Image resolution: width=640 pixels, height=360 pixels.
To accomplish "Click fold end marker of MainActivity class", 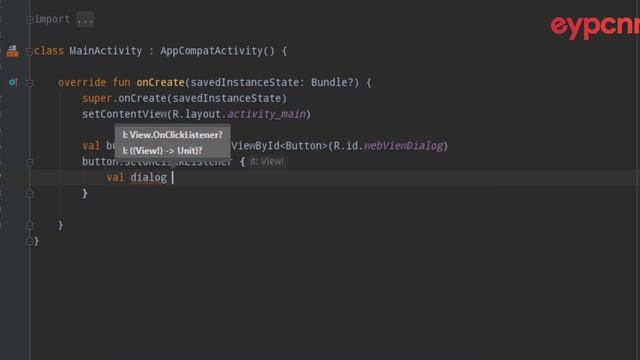I will coord(29,242).
